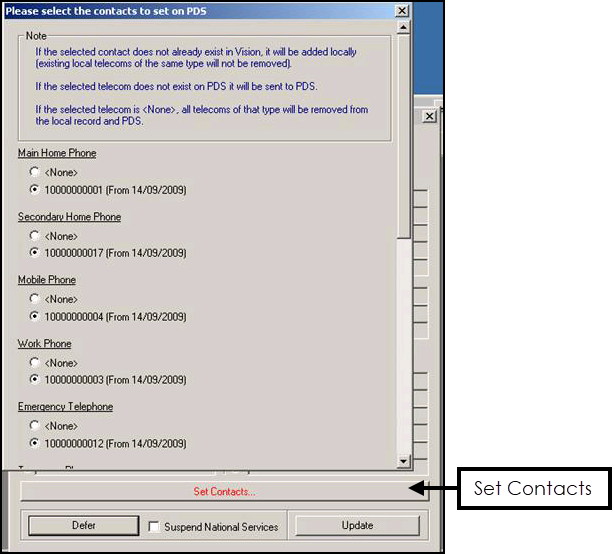Choose 10000000003 as Work Phone
Image resolution: width=615 pixels, height=554 pixels.
pos(35,380)
